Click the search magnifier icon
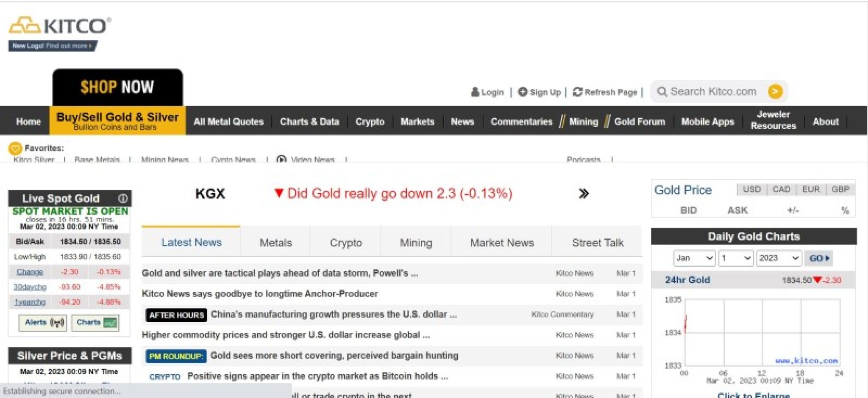Viewport: 868px width, 398px height. point(662,91)
